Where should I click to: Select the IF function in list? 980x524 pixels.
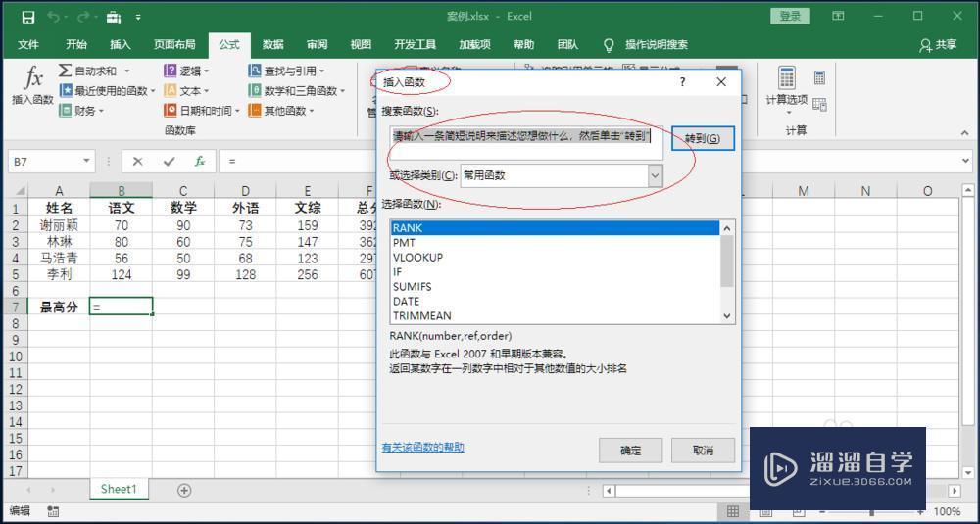(x=555, y=271)
